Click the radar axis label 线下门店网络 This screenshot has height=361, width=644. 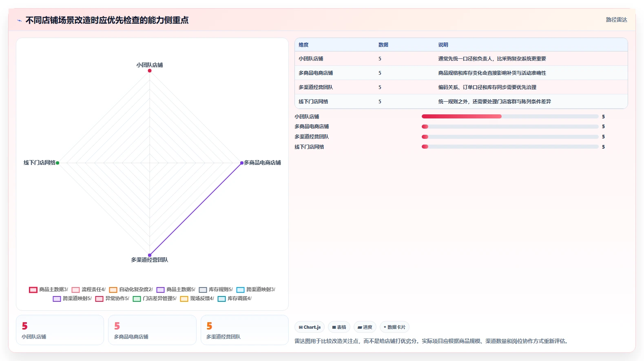40,163
